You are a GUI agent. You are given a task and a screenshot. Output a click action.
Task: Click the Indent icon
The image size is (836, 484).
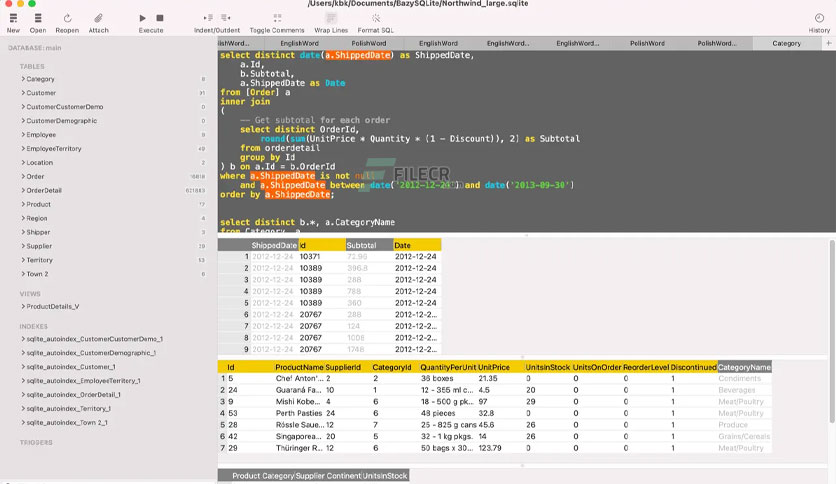coord(208,18)
